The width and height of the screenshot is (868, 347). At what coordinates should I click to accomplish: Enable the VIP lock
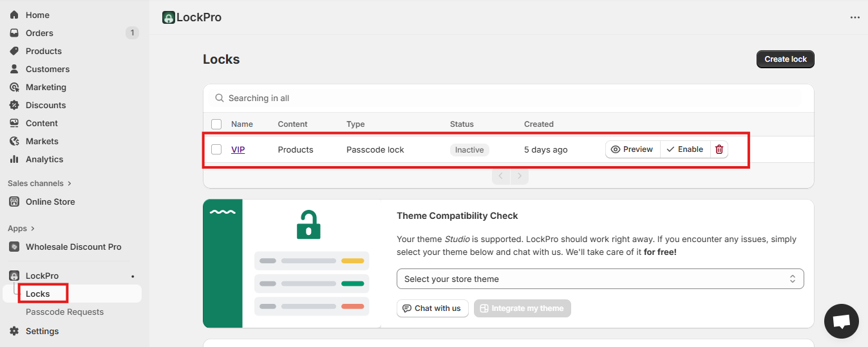click(684, 149)
